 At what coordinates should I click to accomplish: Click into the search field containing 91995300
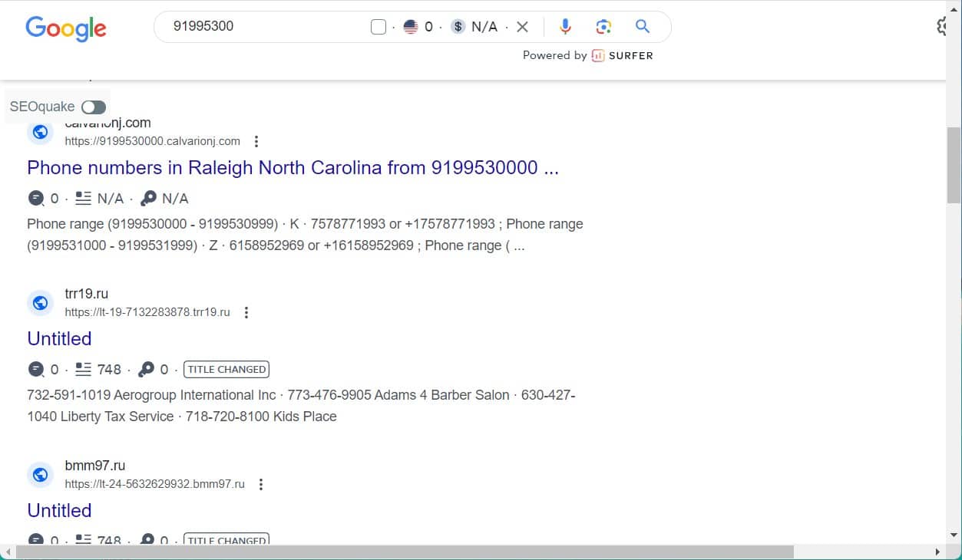(261, 27)
